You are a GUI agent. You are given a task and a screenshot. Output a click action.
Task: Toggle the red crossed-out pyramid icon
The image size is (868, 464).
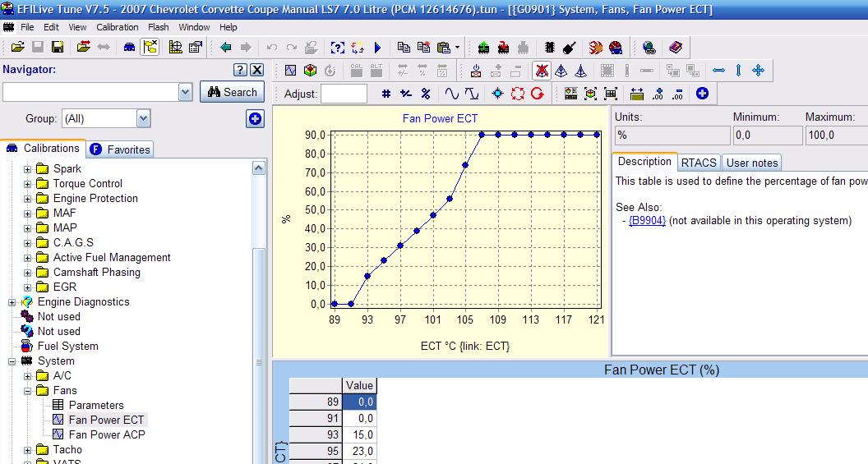pos(542,71)
